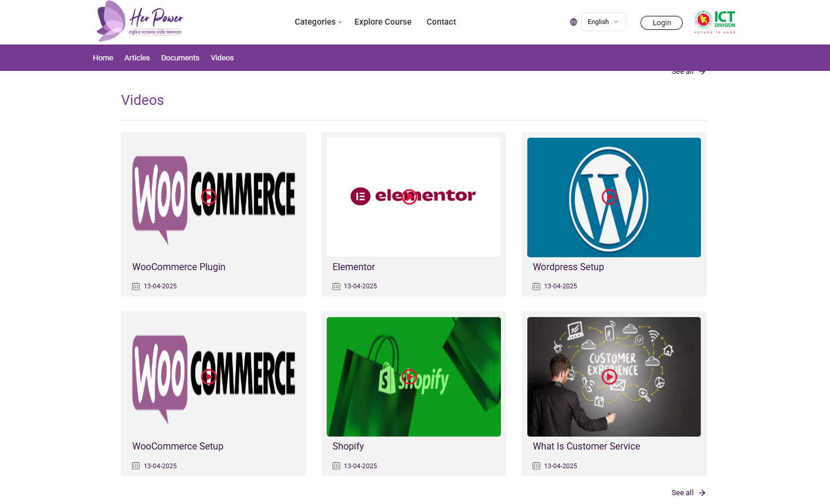Navigate to Home in purple bar
This screenshot has width=830, height=504.
[103, 58]
